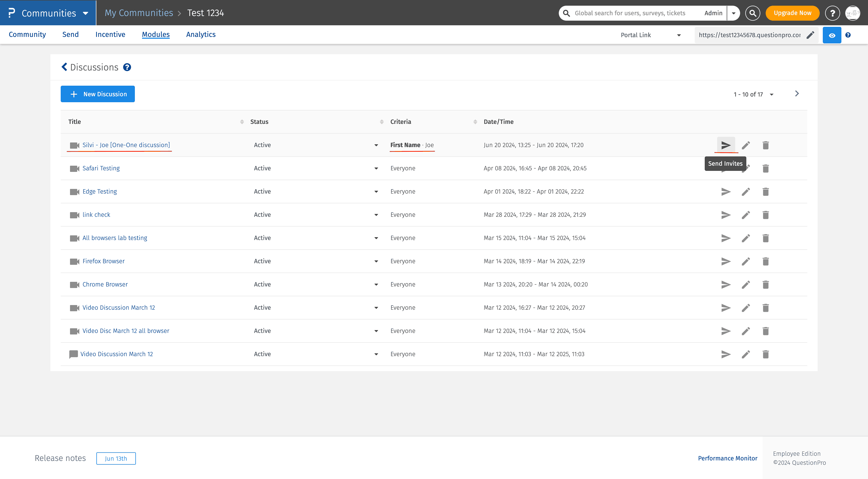Go back using Discussions left chevron
The height and width of the screenshot is (479, 868).
(x=64, y=67)
